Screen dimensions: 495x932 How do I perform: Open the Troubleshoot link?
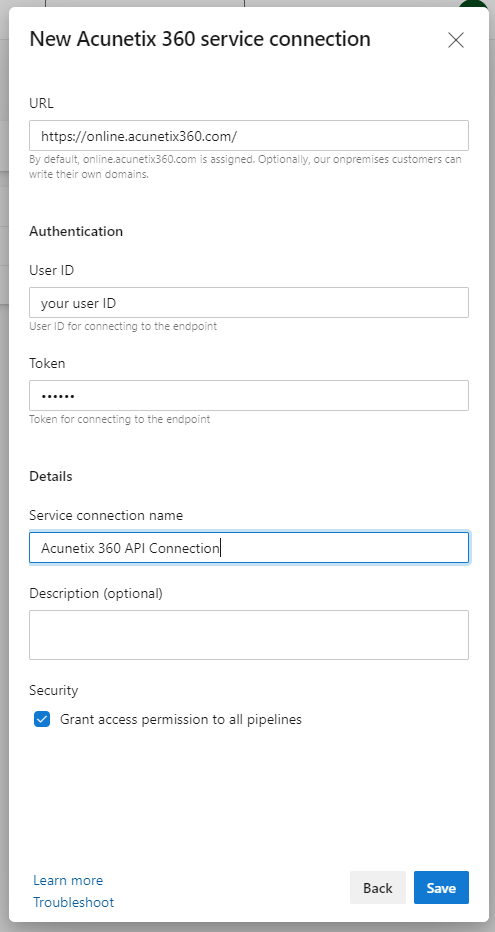74,902
